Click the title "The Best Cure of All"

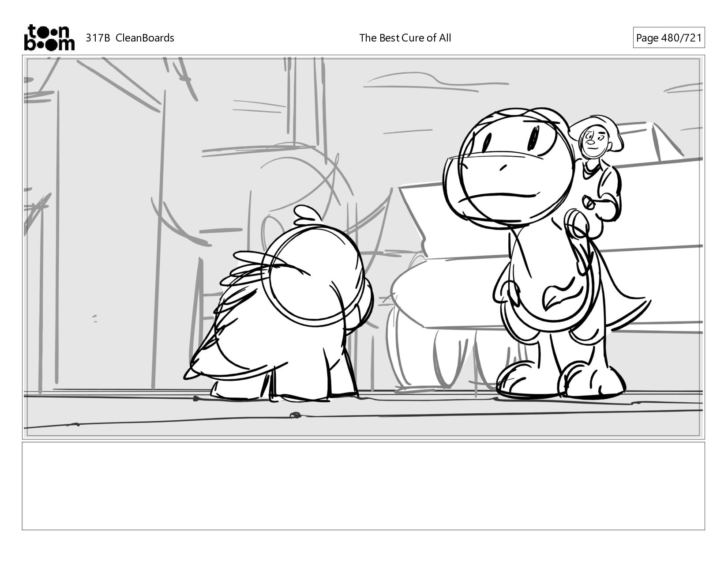click(x=405, y=38)
